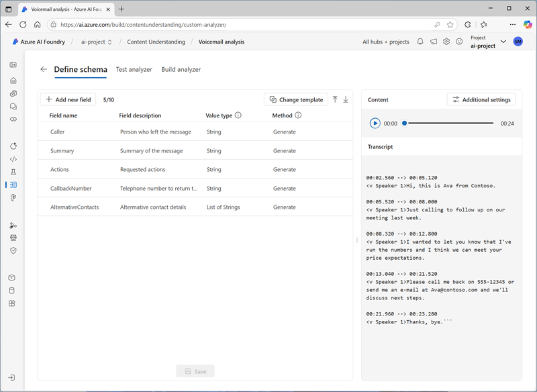The image size is (537, 392).
Task: Switch to Test analyzer tab
Action: click(x=134, y=70)
